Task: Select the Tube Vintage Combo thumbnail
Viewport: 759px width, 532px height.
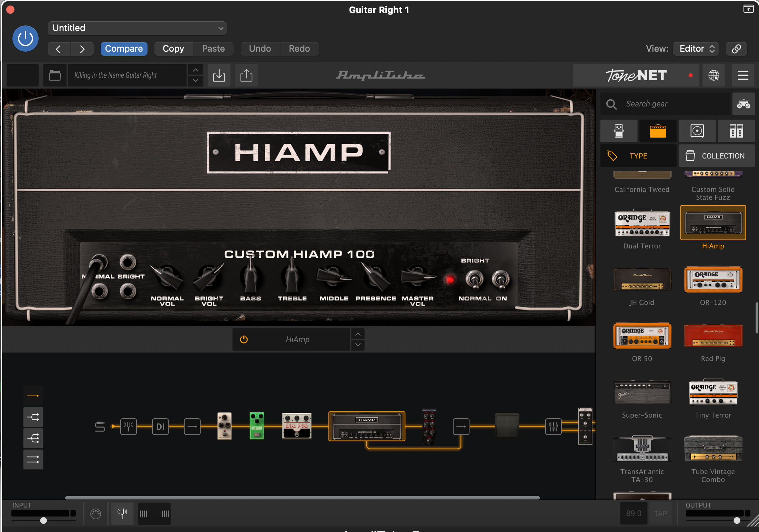Action: [x=713, y=448]
